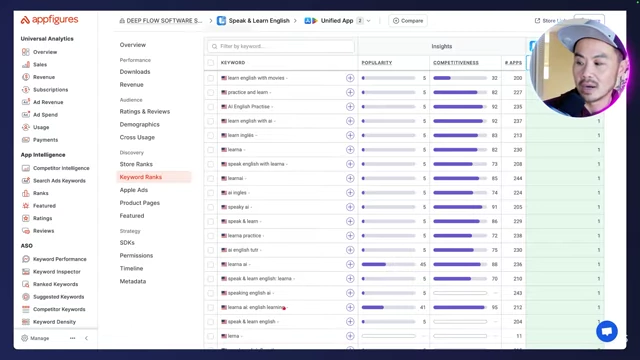Check the box for learn english with ai
640x360 pixels.
coord(211,121)
